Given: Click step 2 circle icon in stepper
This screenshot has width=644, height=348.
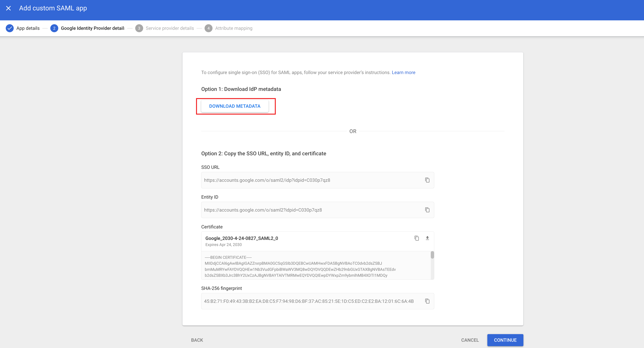Looking at the screenshot, I should click(x=54, y=28).
